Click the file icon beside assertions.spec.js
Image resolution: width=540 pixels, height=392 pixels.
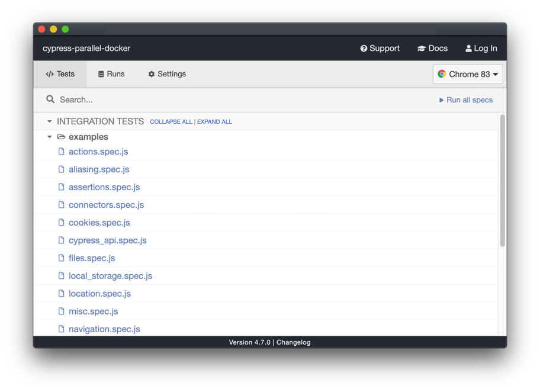pos(62,187)
